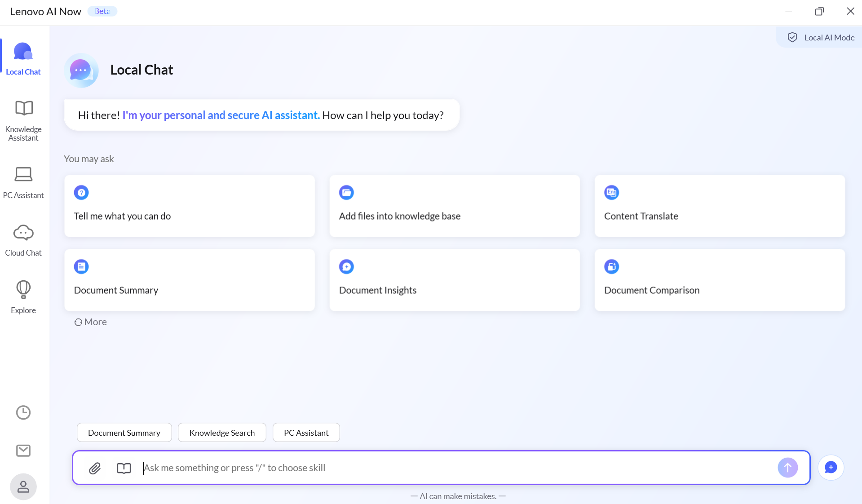Start a new chat with plus bubble
Screen dimensions: 862x504
[x=831, y=468]
